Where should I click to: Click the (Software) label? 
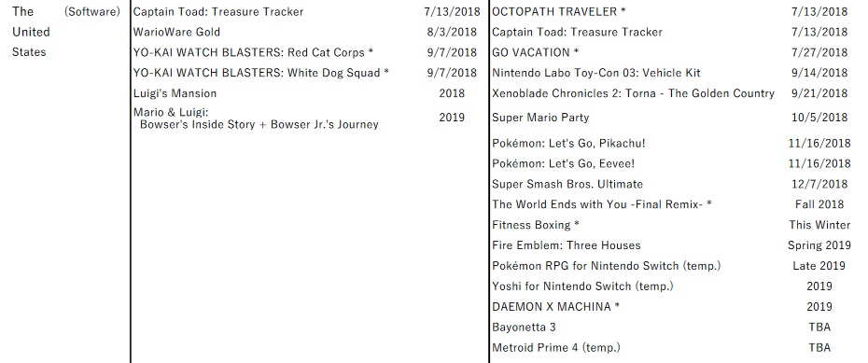tap(91, 11)
